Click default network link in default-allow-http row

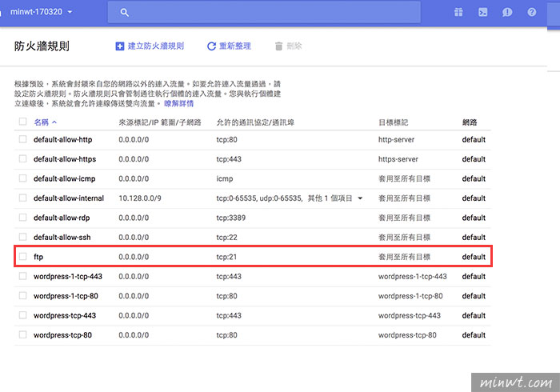[474, 139]
